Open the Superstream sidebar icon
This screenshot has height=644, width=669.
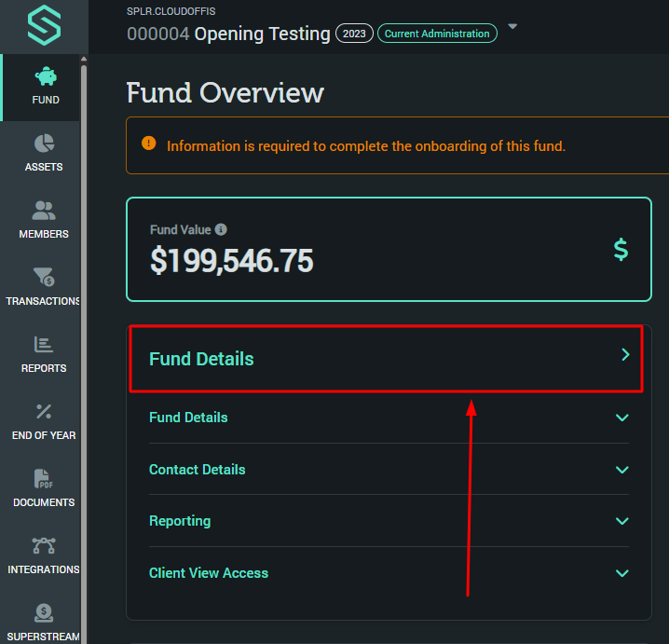click(x=44, y=612)
